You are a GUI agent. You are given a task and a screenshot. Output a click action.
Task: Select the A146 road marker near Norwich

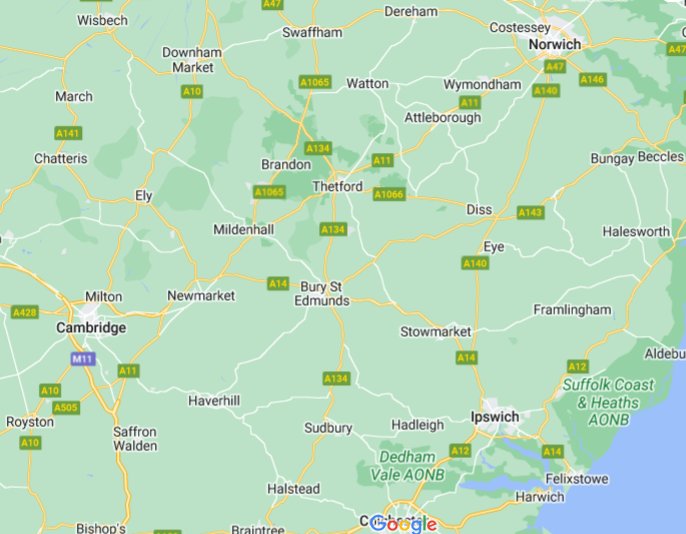pyautogui.click(x=593, y=79)
